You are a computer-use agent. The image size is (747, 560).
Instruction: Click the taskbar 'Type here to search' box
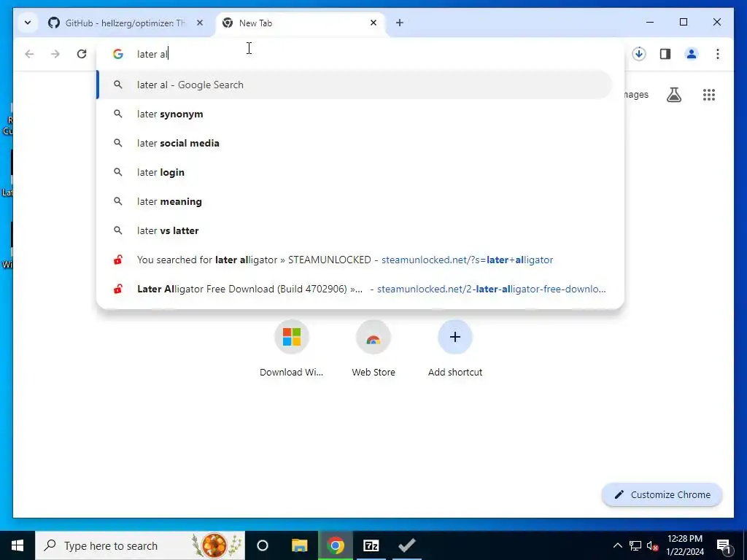(140, 545)
